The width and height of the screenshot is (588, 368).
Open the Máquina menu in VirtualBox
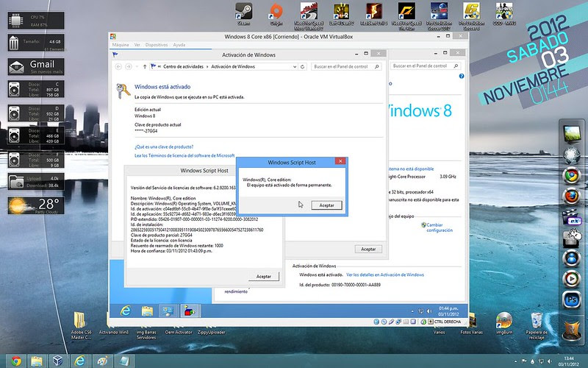pyautogui.click(x=121, y=45)
